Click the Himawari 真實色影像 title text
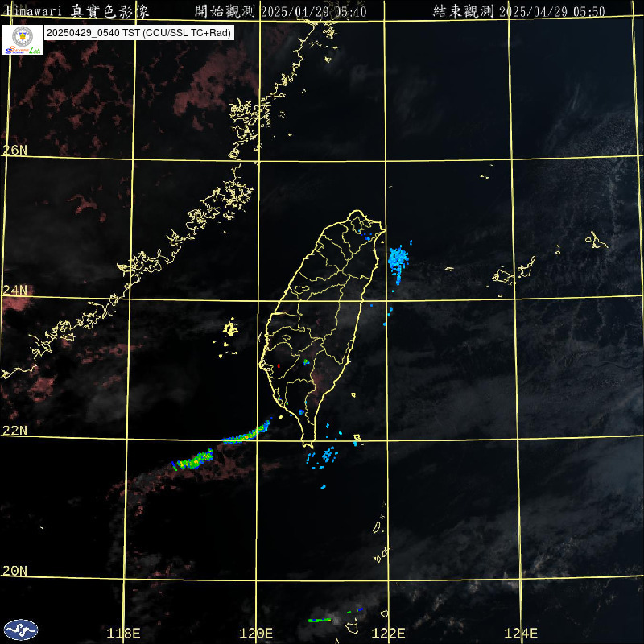The height and width of the screenshot is (644, 644). click(x=78, y=11)
